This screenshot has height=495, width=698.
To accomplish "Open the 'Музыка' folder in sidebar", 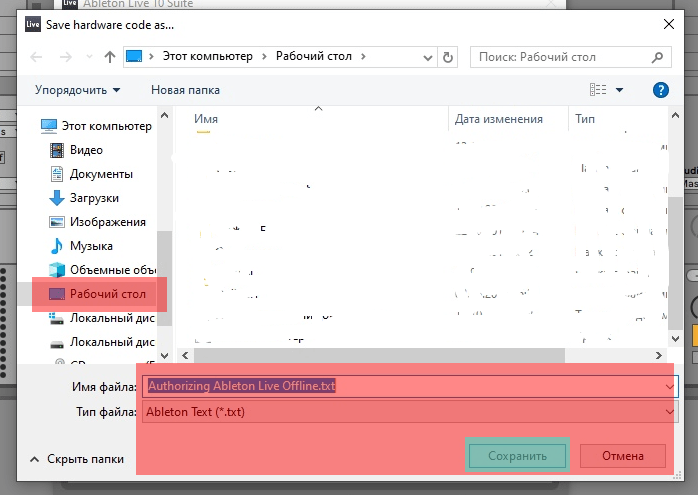I will [81, 246].
